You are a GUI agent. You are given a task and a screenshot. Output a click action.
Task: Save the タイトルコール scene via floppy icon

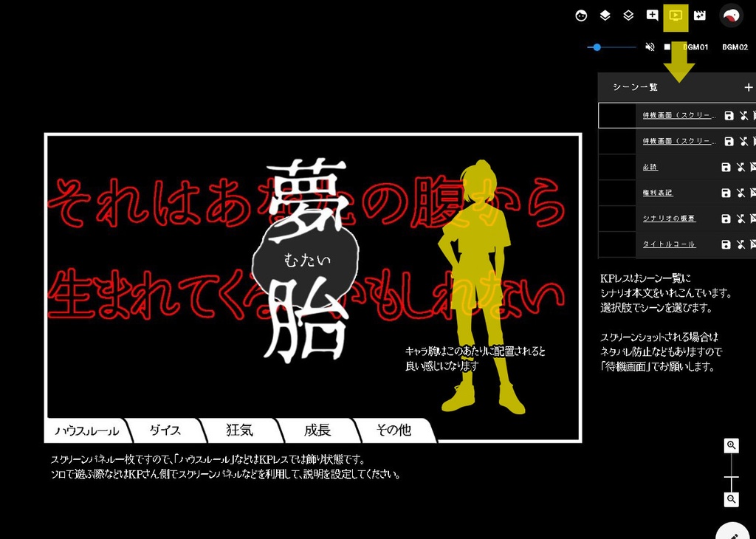point(726,244)
